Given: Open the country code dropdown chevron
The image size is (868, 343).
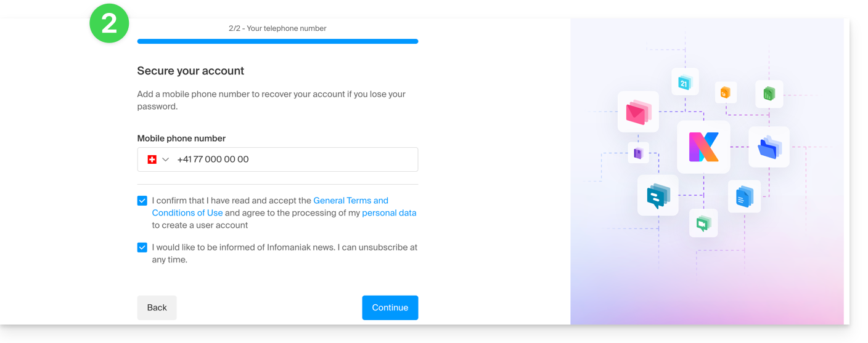Looking at the screenshot, I should point(165,159).
